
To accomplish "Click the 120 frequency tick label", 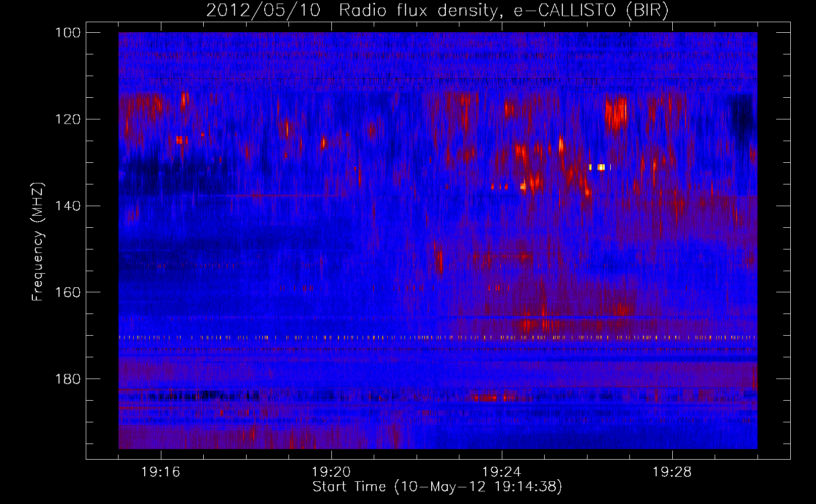I will pyautogui.click(x=68, y=119).
